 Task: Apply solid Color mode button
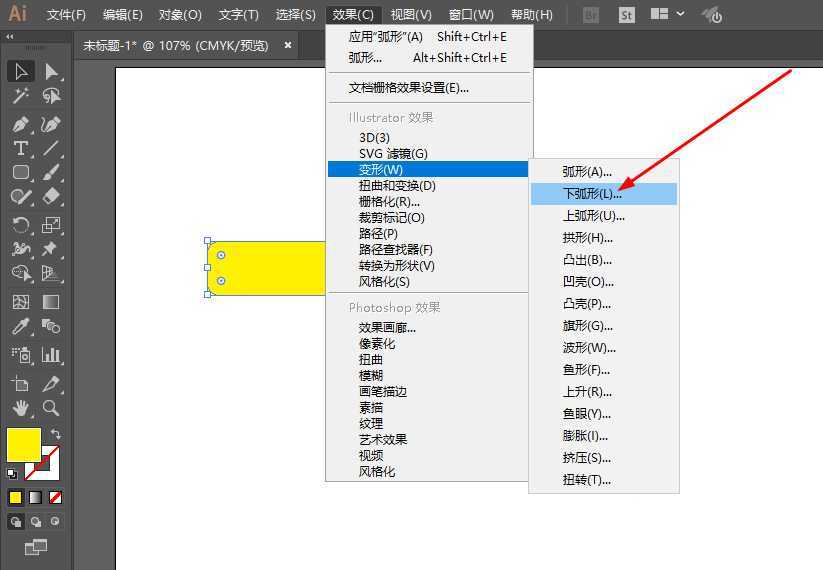point(15,497)
